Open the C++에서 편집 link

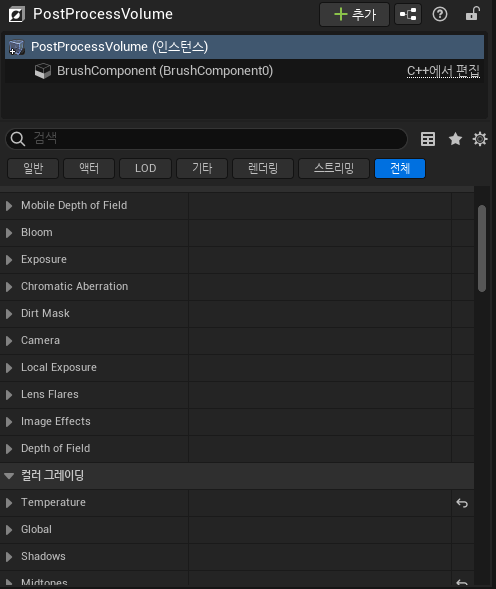click(443, 71)
